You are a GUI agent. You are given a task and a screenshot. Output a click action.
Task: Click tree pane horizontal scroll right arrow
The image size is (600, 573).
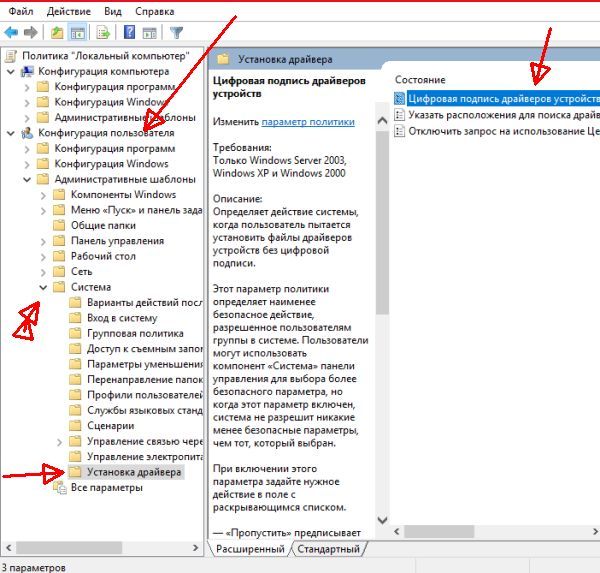coord(196,548)
